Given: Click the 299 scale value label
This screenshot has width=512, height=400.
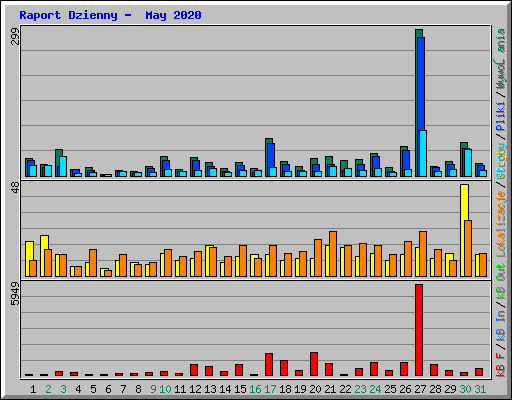Looking at the screenshot, I should coord(15,37).
